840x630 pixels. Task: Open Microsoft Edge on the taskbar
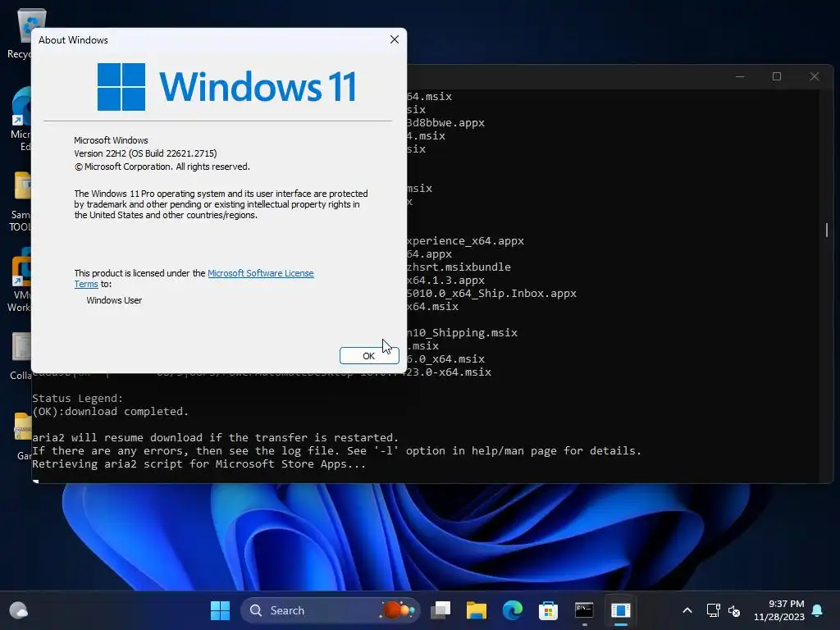pos(512,610)
